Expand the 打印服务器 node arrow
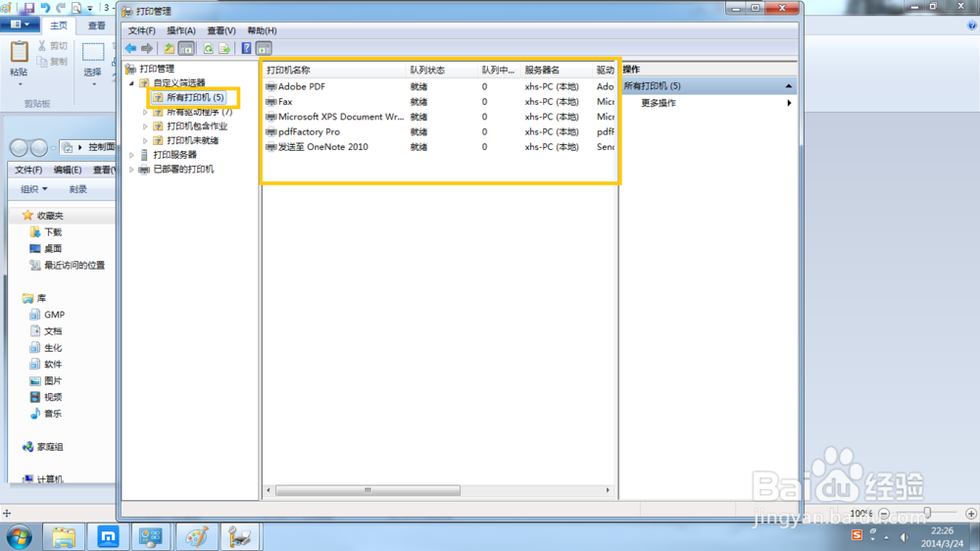This screenshot has width=980, height=551. coord(132,155)
